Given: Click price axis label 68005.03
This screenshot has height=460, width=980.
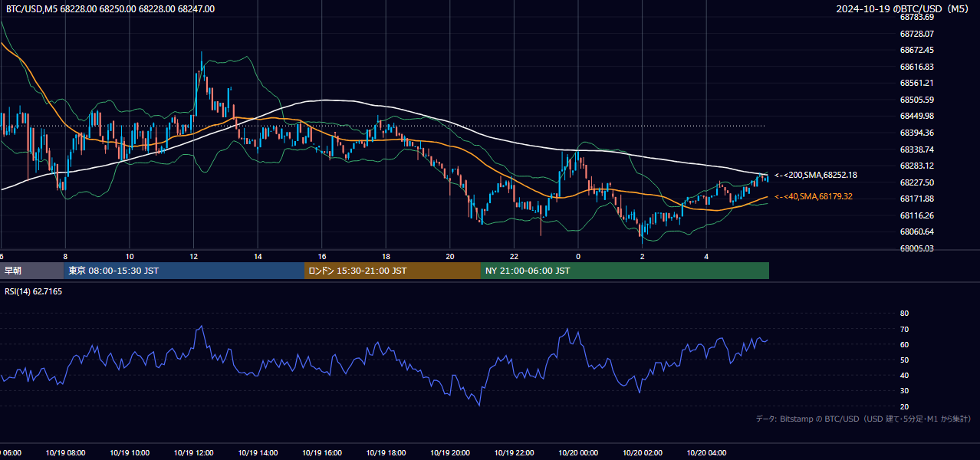Looking at the screenshot, I should tap(917, 248).
